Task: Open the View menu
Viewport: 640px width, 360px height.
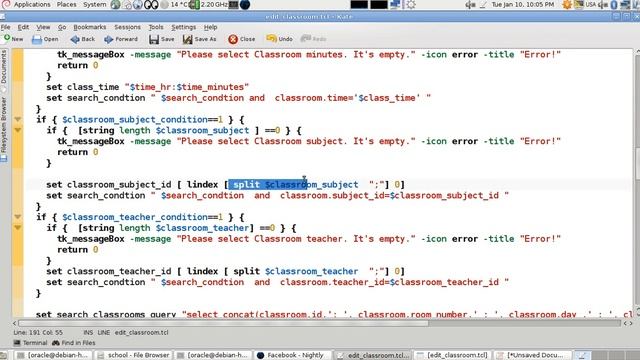Action: click(x=43, y=27)
